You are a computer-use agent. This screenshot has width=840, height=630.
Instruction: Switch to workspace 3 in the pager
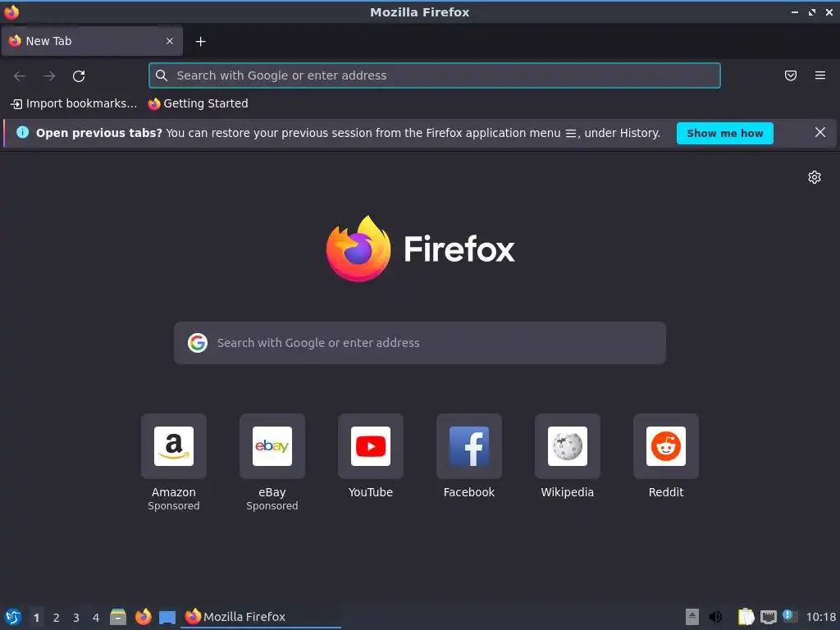point(76,618)
